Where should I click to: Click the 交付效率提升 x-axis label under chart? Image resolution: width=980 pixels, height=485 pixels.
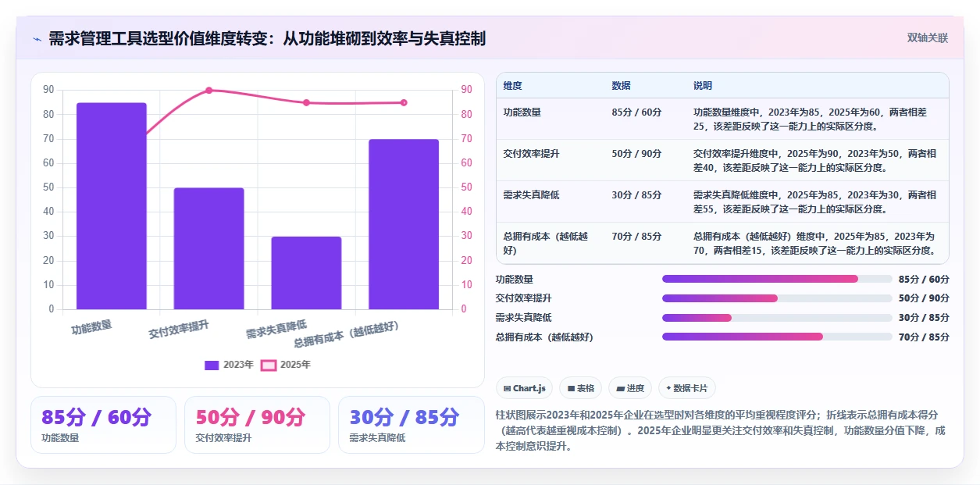tap(179, 329)
